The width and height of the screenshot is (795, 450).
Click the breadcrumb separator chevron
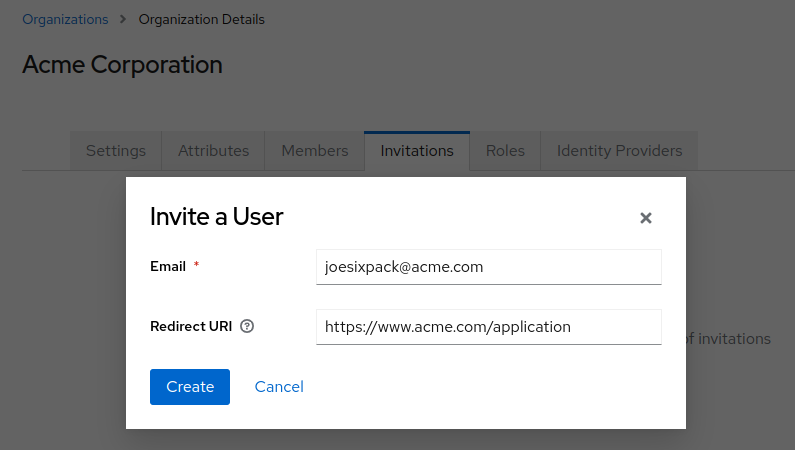123,19
